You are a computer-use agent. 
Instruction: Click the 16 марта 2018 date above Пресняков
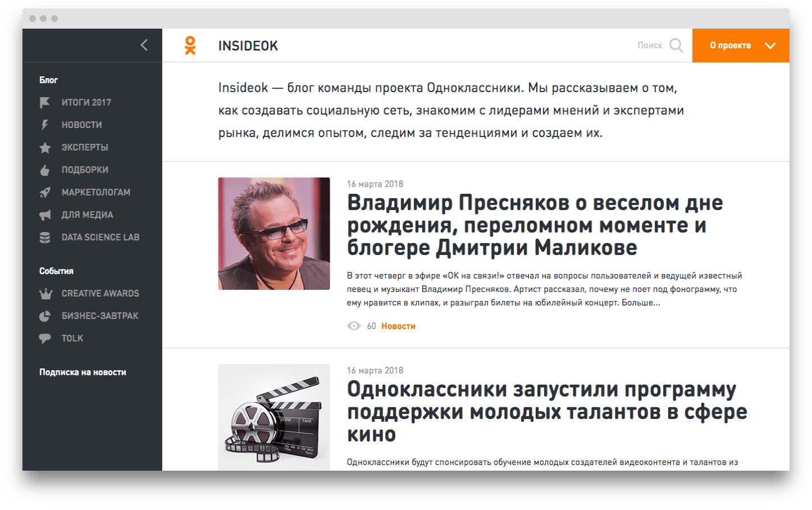click(x=375, y=184)
